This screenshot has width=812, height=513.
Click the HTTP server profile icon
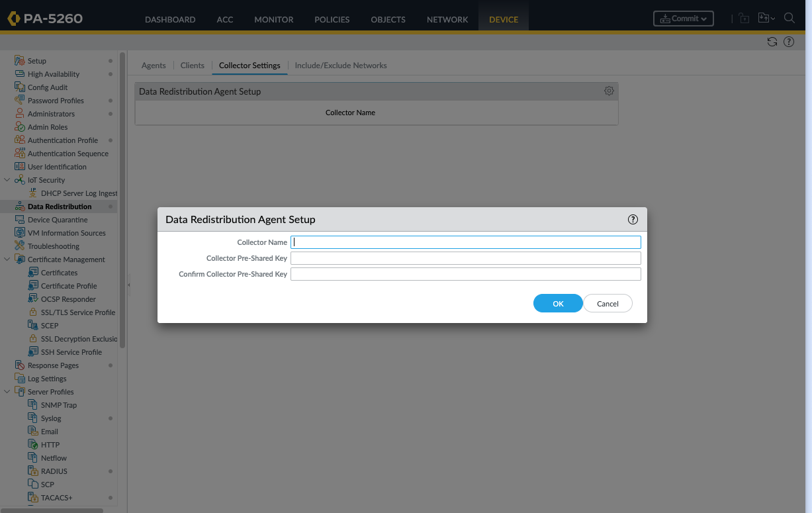(33, 445)
